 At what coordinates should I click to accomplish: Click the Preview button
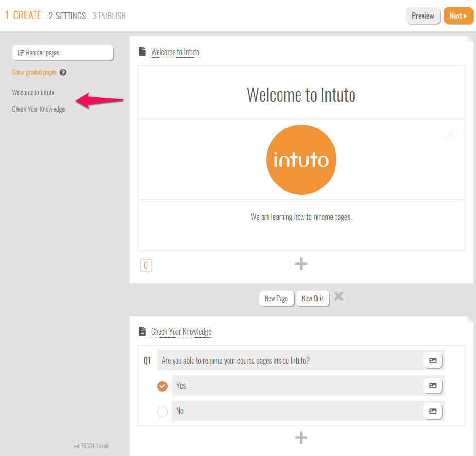pyautogui.click(x=423, y=16)
